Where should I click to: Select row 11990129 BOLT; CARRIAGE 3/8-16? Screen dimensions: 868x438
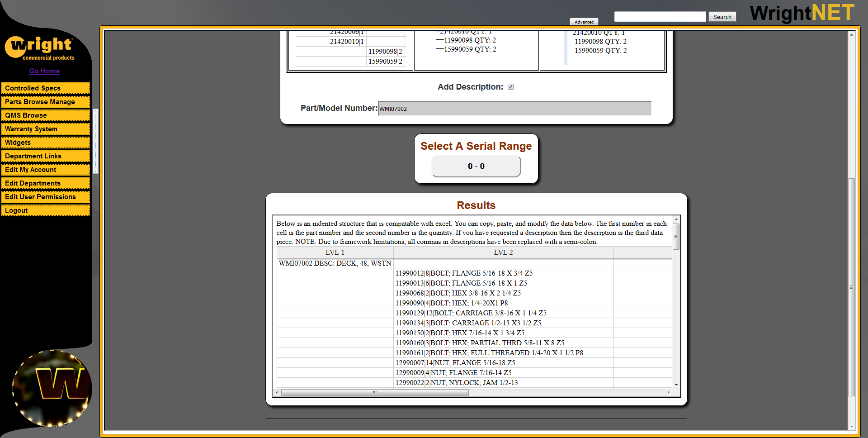pyautogui.click(x=503, y=313)
